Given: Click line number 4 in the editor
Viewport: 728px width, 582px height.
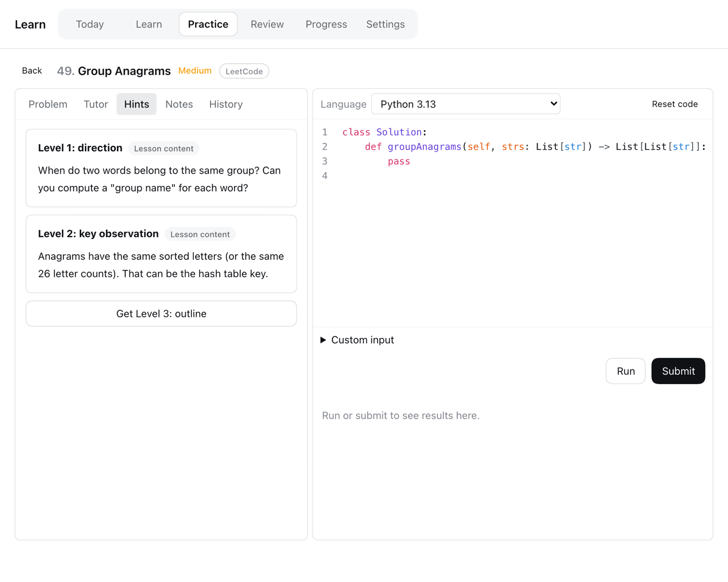Looking at the screenshot, I should pyautogui.click(x=325, y=176).
